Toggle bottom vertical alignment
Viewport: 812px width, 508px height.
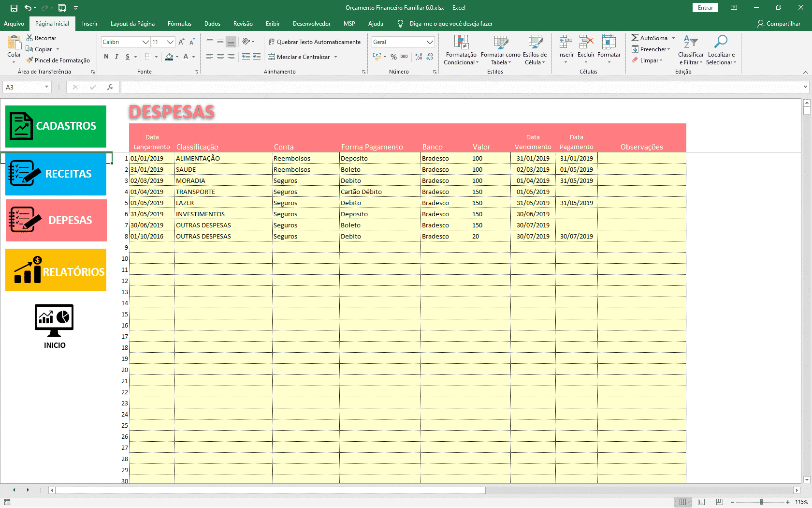pos(231,42)
